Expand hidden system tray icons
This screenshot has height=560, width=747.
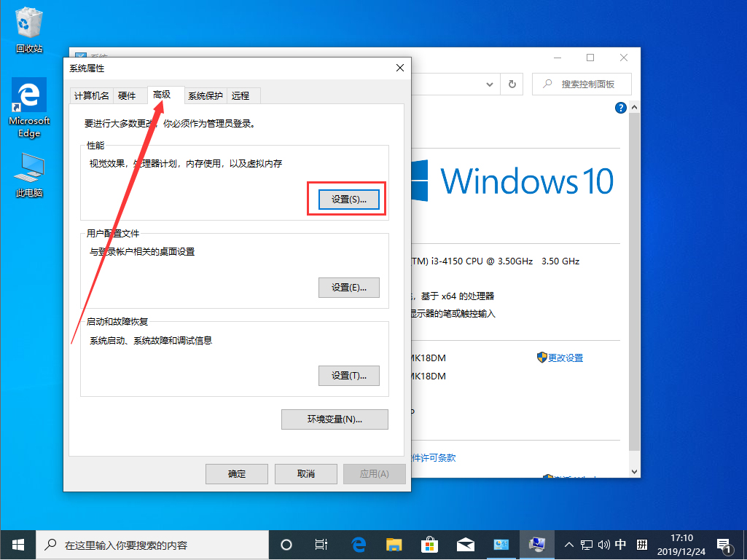pyautogui.click(x=568, y=544)
